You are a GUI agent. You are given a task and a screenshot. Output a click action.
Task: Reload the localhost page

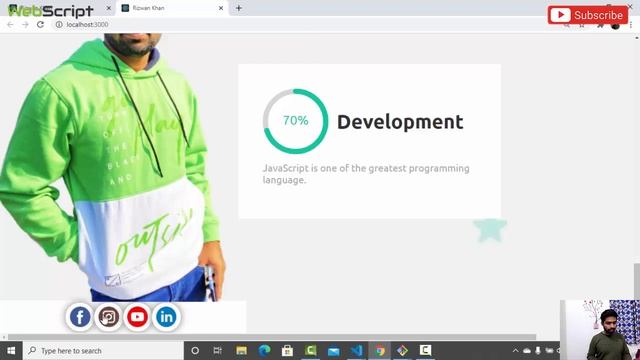click(x=40, y=24)
